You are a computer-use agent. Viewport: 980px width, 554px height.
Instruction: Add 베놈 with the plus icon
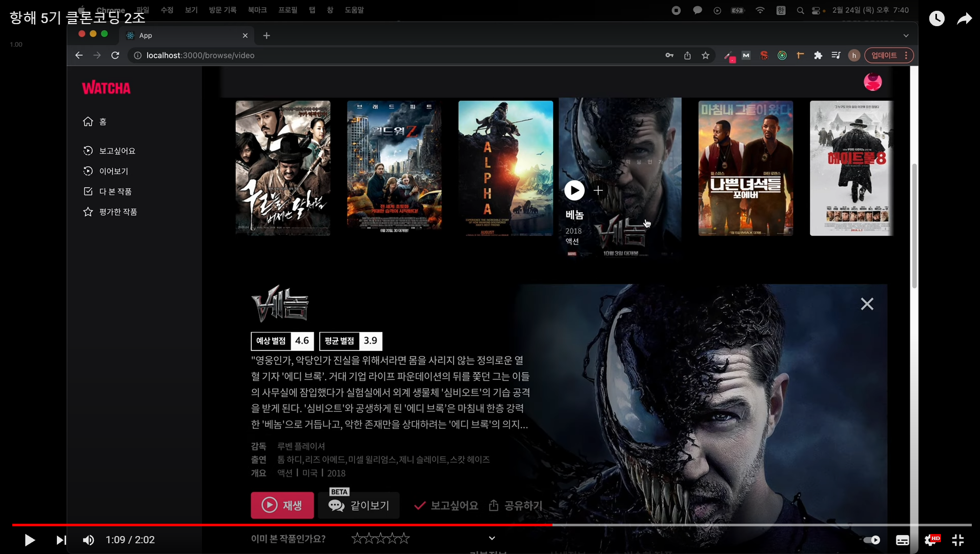point(598,191)
